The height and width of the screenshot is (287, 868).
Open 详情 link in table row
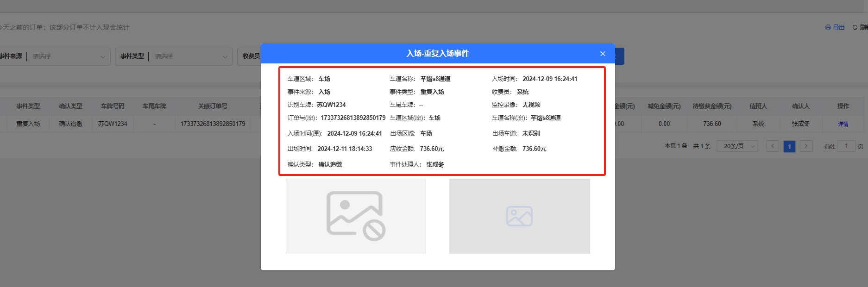tap(843, 124)
